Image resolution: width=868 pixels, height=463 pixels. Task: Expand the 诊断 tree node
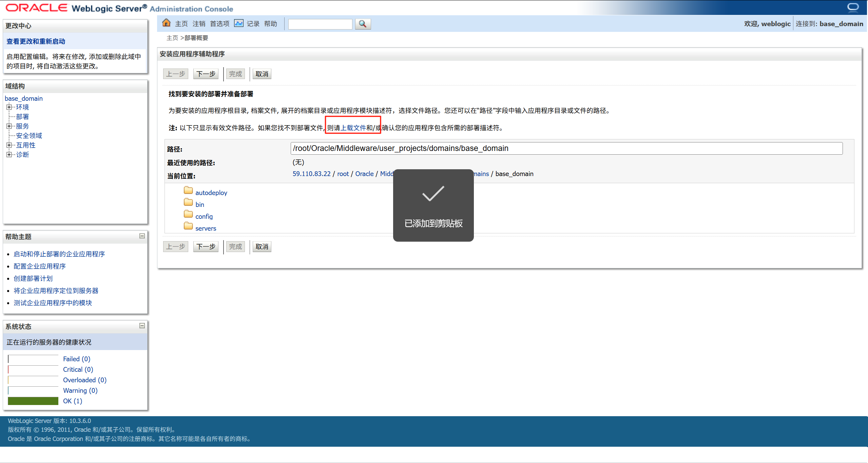click(9, 155)
